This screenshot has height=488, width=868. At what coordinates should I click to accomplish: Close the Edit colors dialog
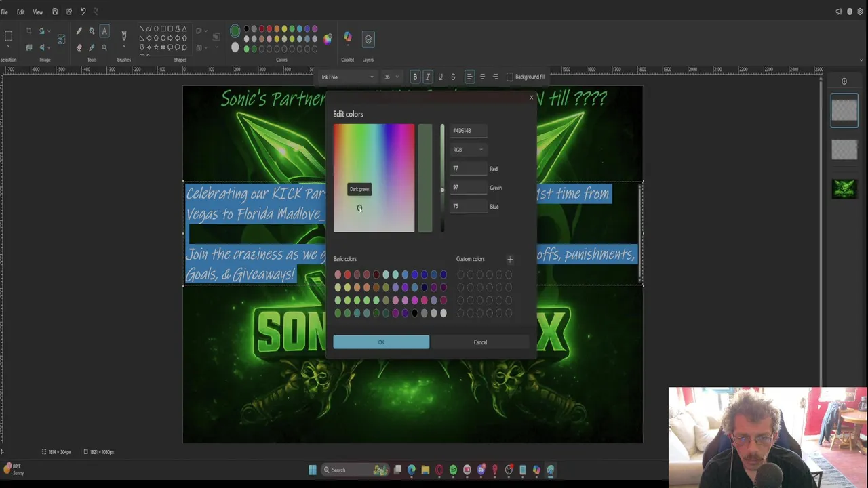pyautogui.click(x=531, y=98)
